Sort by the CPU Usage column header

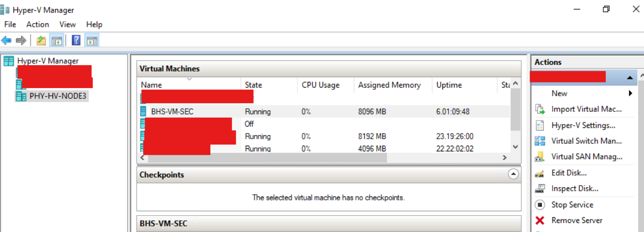pos(326,85)
